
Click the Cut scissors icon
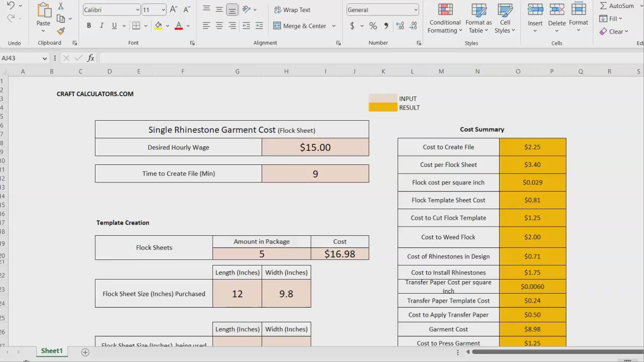[61, 6]
